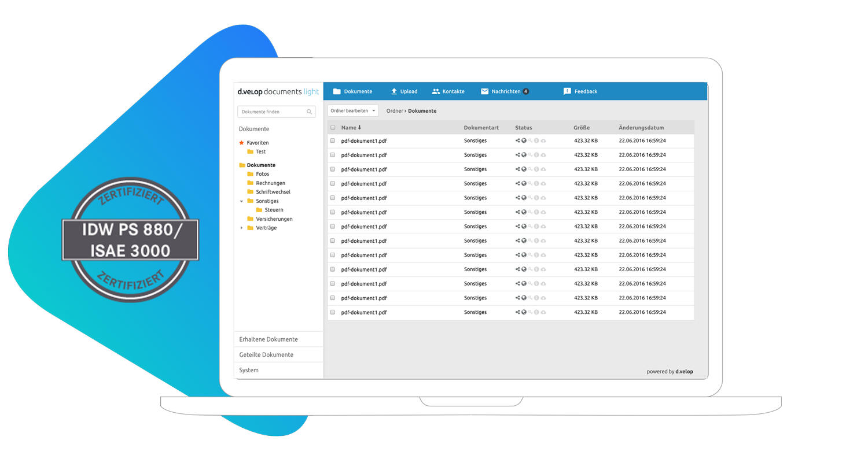Select the Sonstiges folder in the tree
Viewport: 868px width, 470px height.
coord(267,201)
